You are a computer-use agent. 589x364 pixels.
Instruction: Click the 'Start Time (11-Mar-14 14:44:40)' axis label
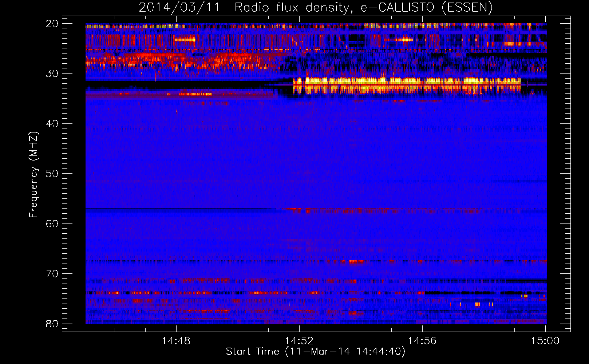point(315,352)
